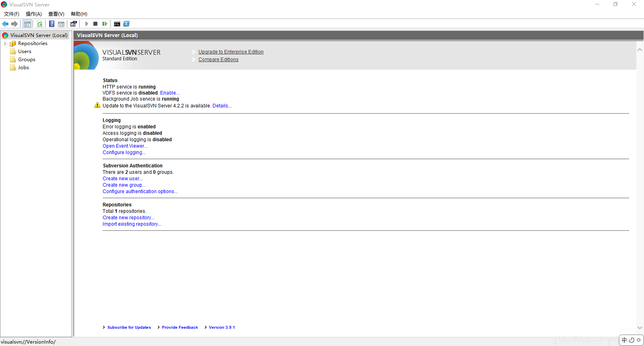Image resolution: width=644 pixels, height=346 pixels.
Task: Click 'Background Job service is running' text
Action: click(x=141, y=99)
